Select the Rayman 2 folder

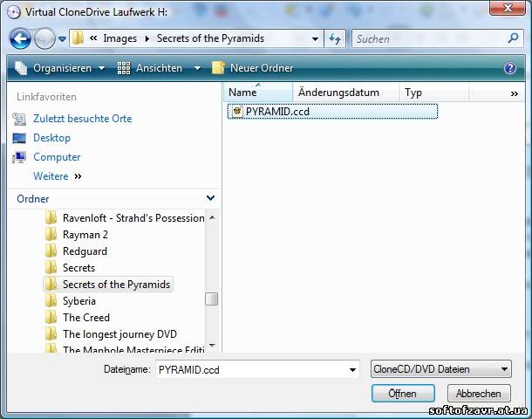tap(85, 235)
